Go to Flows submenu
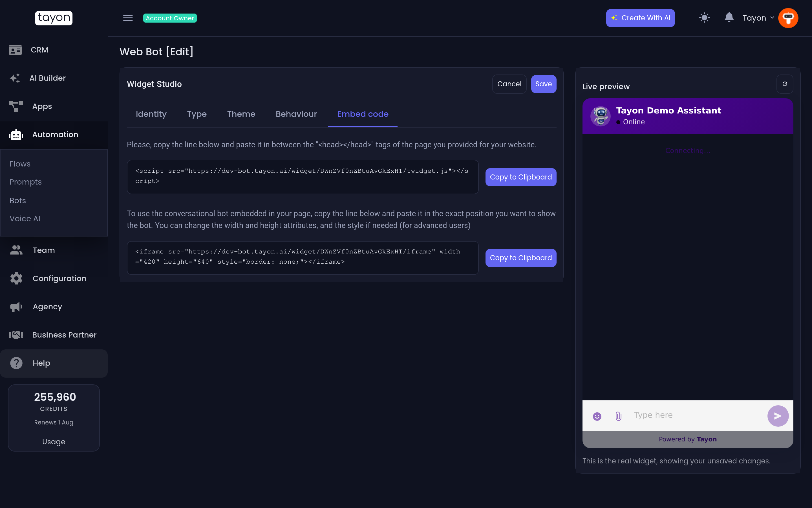The image size is (812, 508). [20, 164]
